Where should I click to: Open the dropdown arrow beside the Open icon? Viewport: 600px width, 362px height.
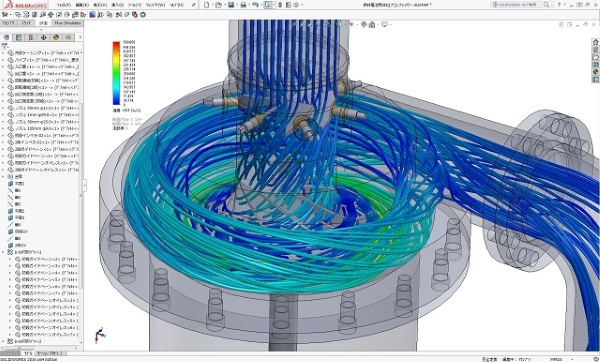[224, 5]
